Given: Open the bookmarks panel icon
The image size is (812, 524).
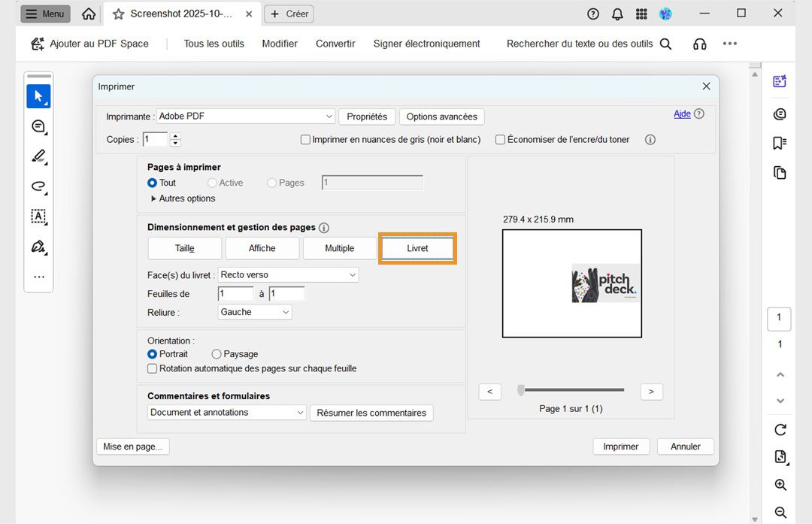Looking at the screenshot, I should [x=779, y=143].
